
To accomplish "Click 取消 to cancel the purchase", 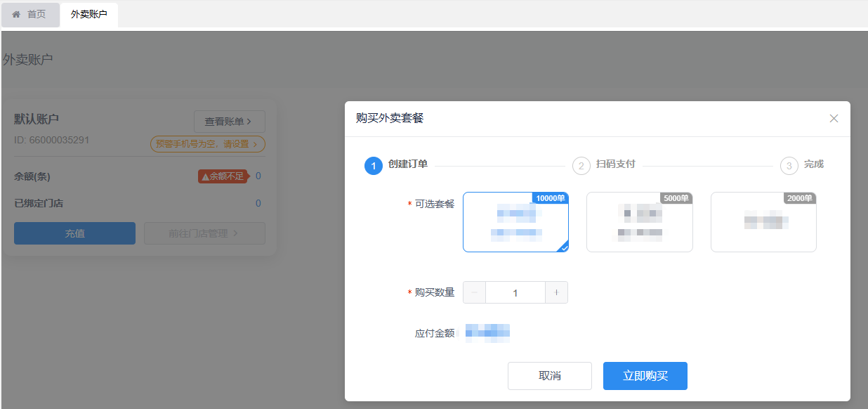I will coord(549,376).
